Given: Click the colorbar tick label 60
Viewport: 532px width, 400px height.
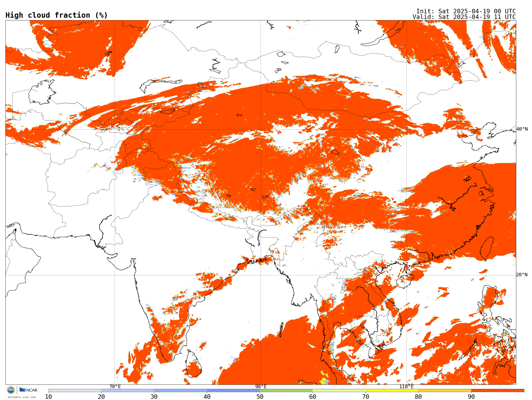Looking at the screenshot, I should coord(313,397).
